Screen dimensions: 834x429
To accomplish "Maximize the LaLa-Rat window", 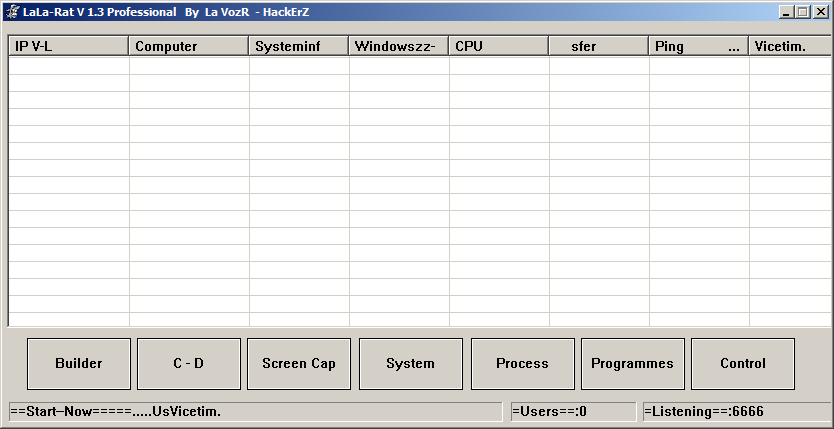I will tap(803, 12).
